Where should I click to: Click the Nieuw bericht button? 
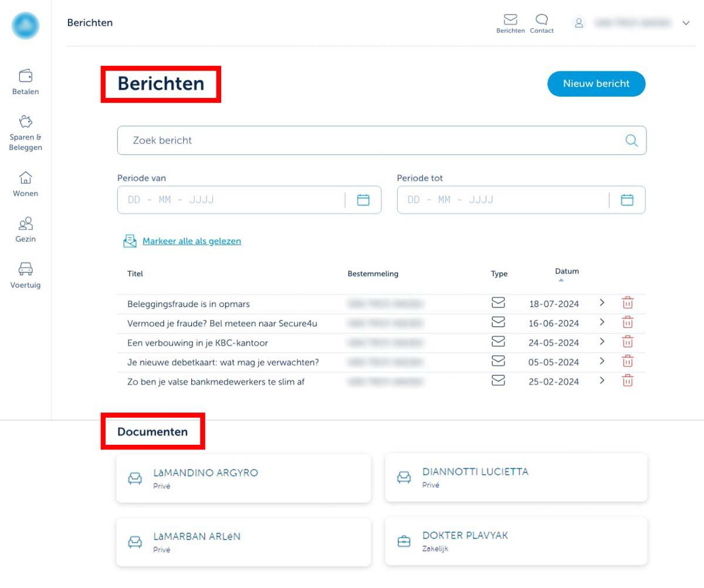tap(596, 84)
